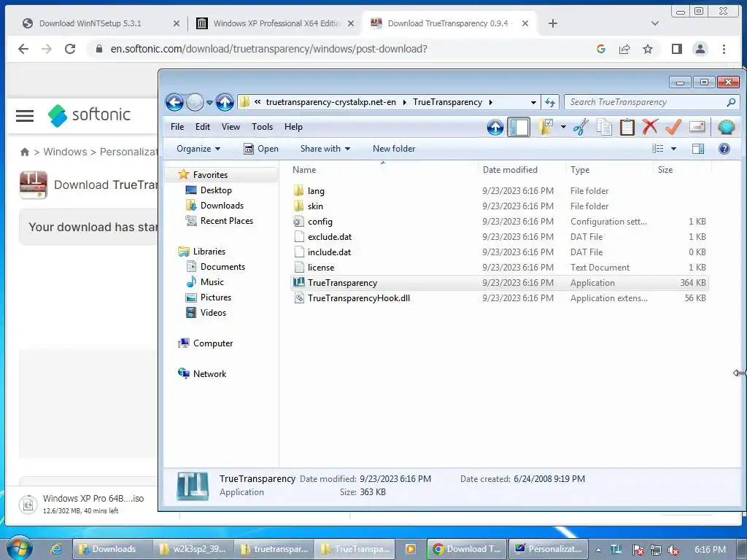Open the View menu in Explorer
This screenshot has height=560, width=747.
coord(231,127)
